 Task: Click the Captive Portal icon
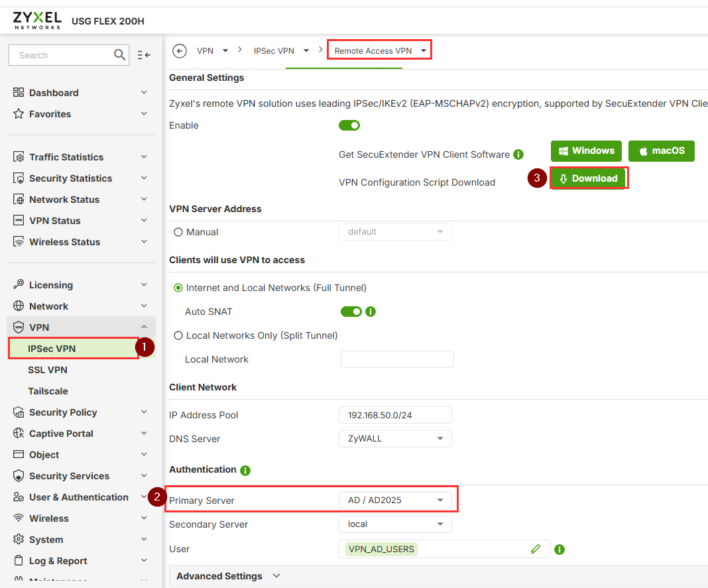pyautogui.click(x=19, y=433)
